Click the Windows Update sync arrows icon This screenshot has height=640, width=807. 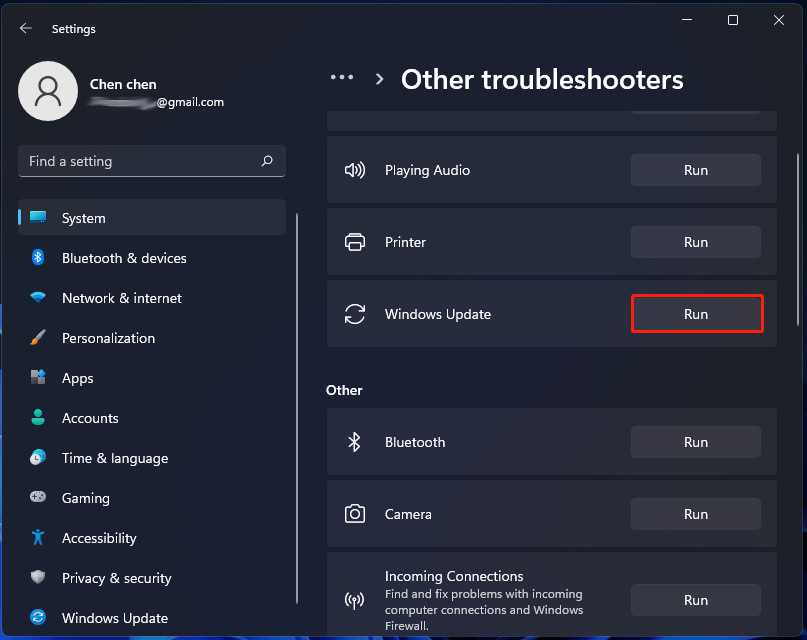click(x=355, y=314)
